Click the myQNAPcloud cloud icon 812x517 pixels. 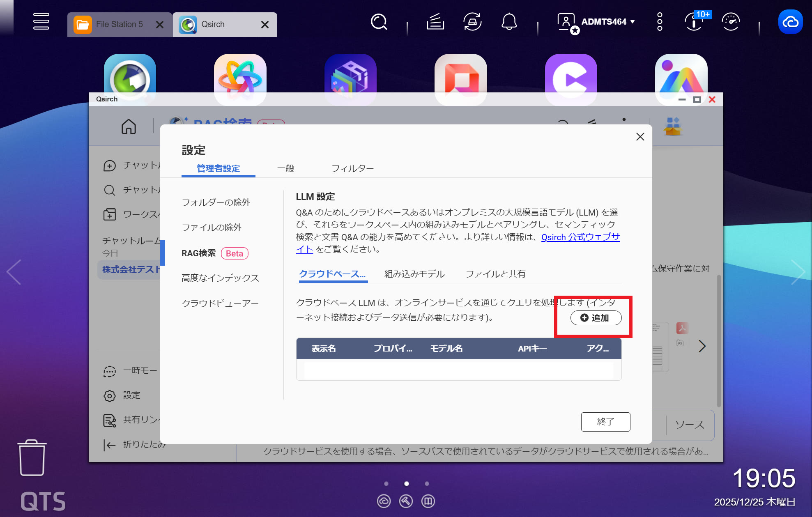coord(790,21)
